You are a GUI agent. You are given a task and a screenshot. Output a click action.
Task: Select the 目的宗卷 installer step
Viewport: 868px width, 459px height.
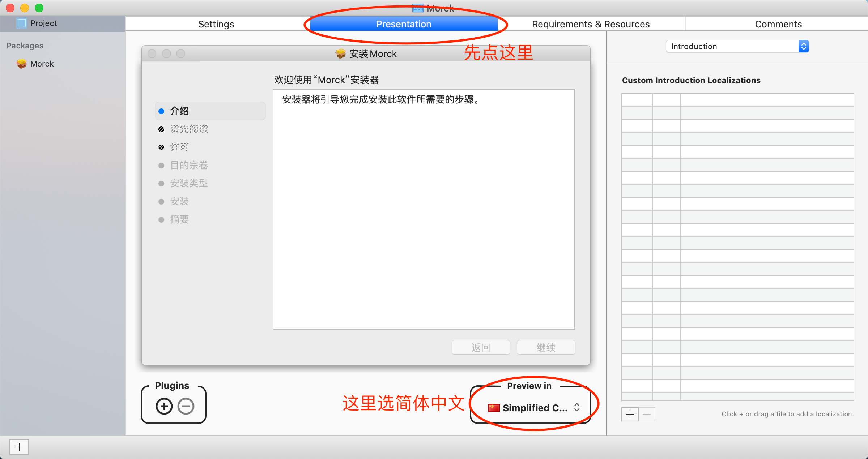pos(189,165)
